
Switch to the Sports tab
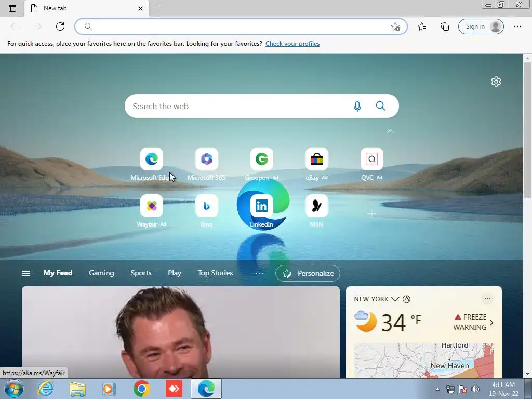tap(141, 273)
